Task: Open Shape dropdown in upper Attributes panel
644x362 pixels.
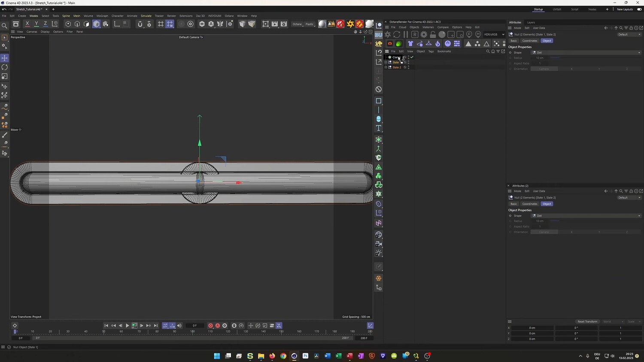Action: pyautogui.click(x=586, y=52)
